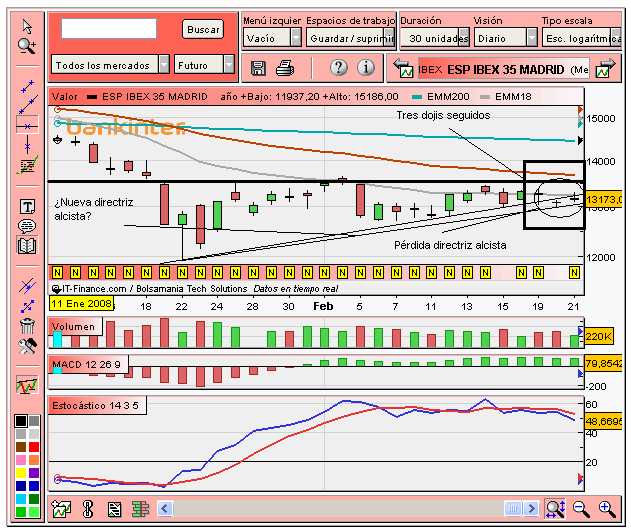The height and width of the screenshot is (530, 631).
Task: Click the N news marker above date 21
Action: pos(574,273)
